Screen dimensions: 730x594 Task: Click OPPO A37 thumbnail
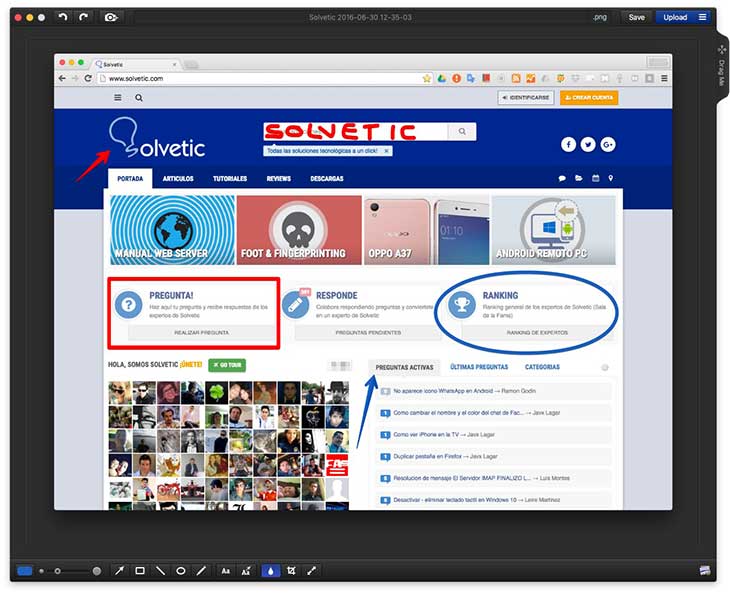coord(426,230)
